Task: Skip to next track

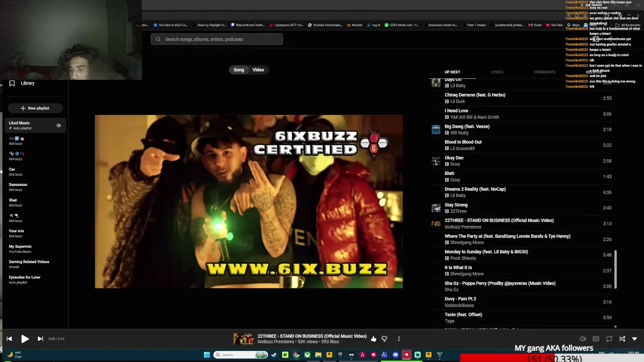Action: pyautogui.click(x=40, y=339)
